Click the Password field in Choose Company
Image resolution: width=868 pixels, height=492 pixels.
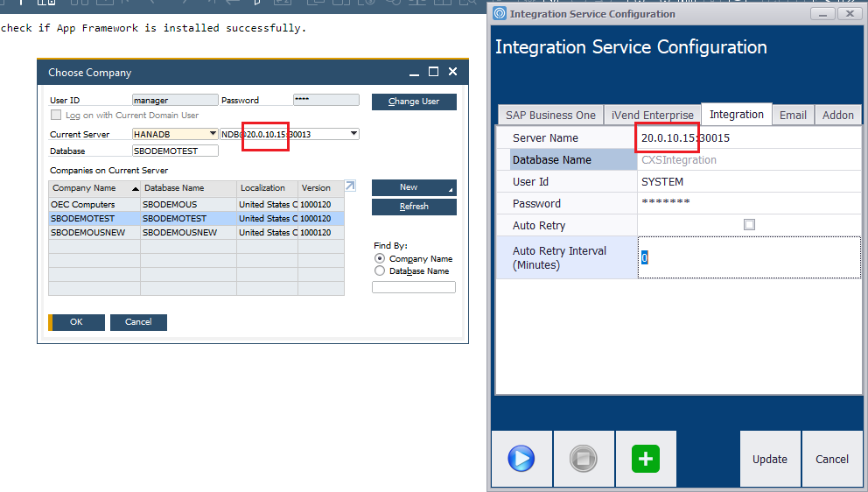[326, 100]
